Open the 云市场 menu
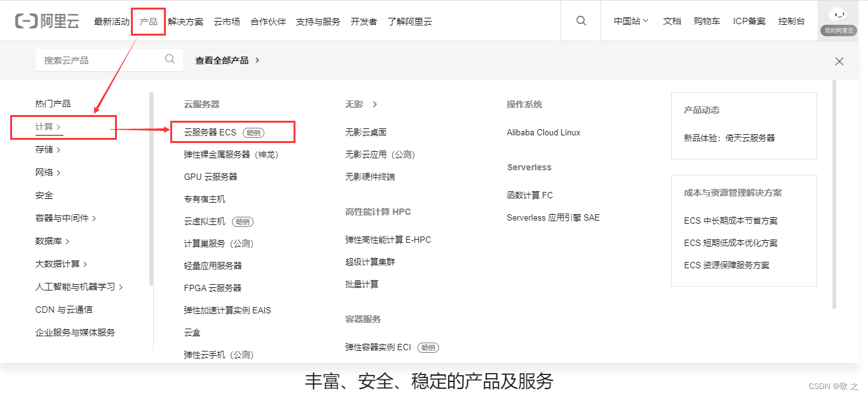The width and height of the screenshot is (868, 396). 227,22
